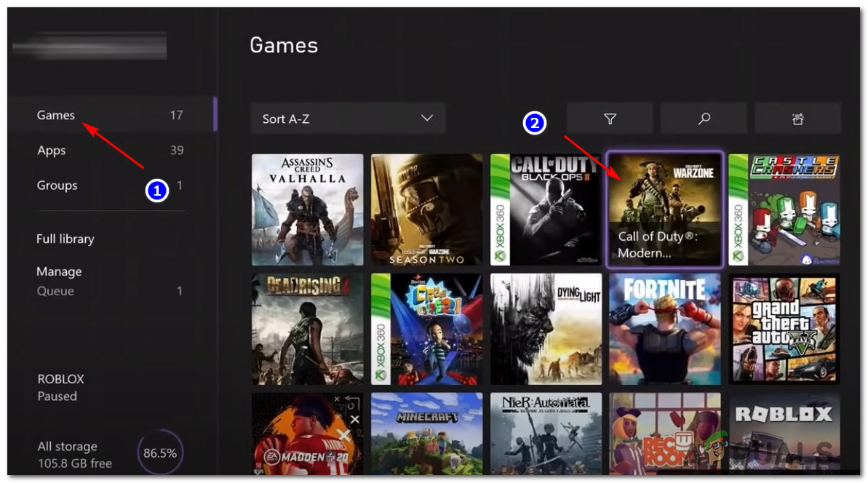Select Call of Duty Modern Warfare Warzone tile
Viewport: 868px width, 483px height.
tap(665, 209)
